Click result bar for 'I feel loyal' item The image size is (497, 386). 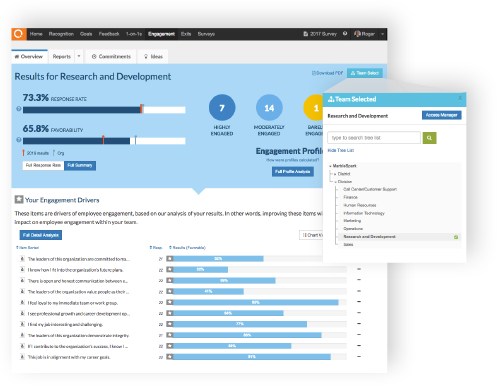click(x=257, y=302)
